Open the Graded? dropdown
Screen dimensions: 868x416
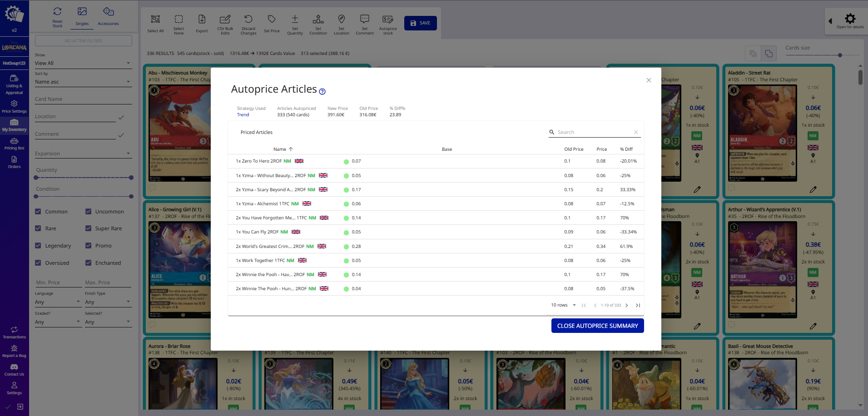pyautogui.click(x=58, y=322)
